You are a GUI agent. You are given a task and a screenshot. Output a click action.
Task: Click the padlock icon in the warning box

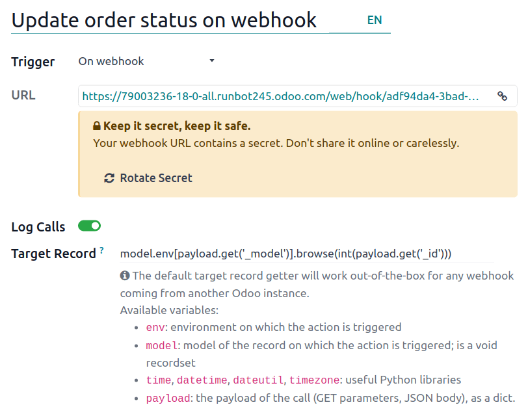pyautogui.click(x=97, y=126)
